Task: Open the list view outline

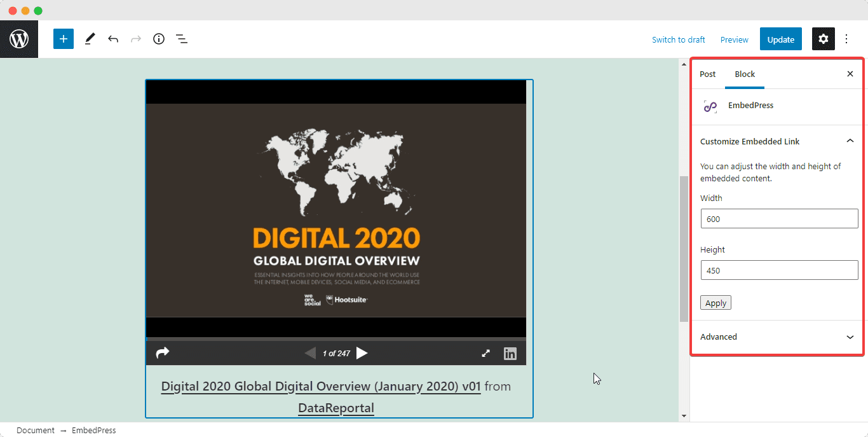Action: coord(182,39)
